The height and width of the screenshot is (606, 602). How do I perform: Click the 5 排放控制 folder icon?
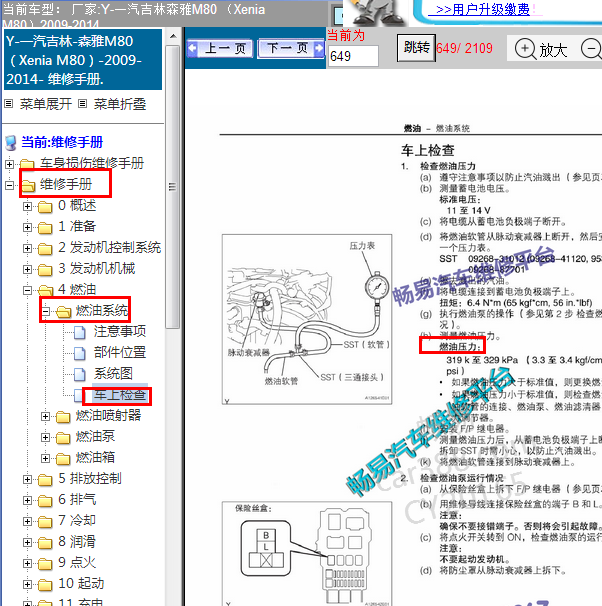(x=45, y=480)
